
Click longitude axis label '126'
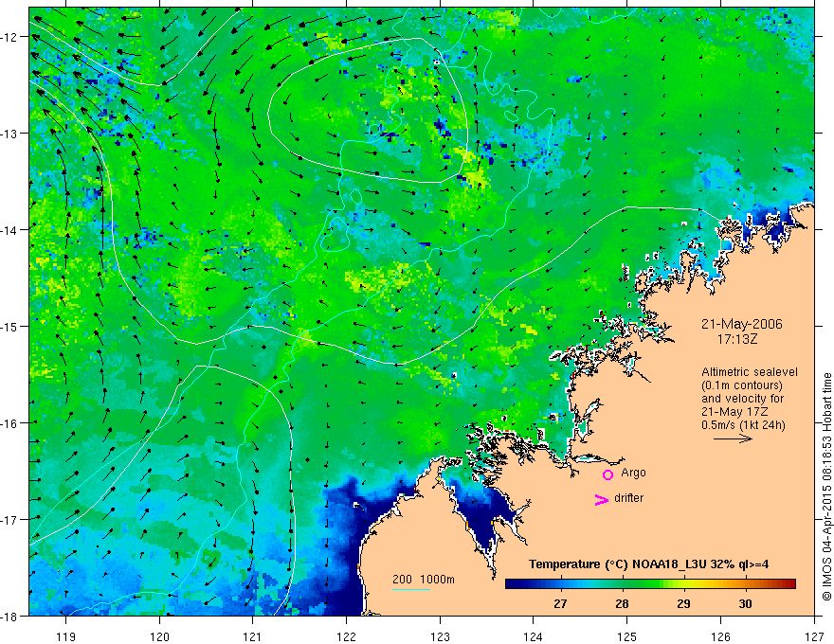[720, 636]
